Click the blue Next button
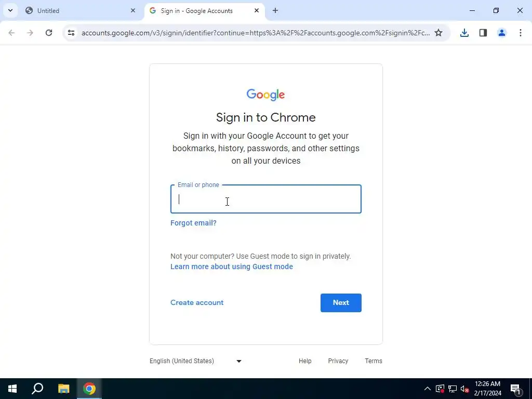 (x=341, y=303)
